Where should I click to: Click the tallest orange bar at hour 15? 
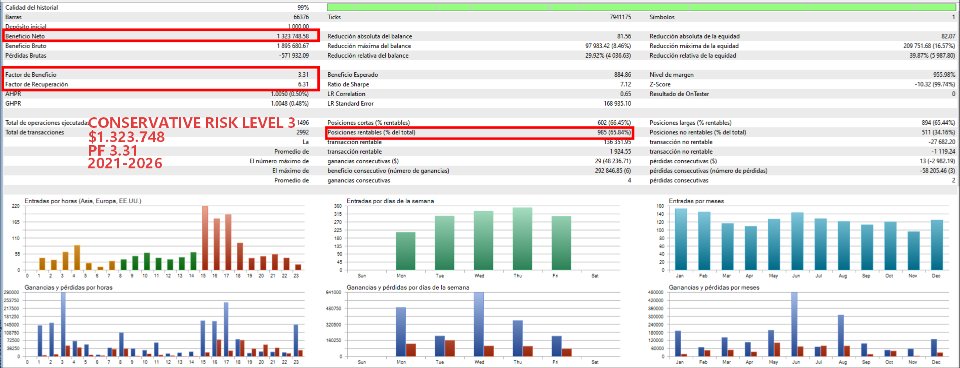(x=205, y=238)
